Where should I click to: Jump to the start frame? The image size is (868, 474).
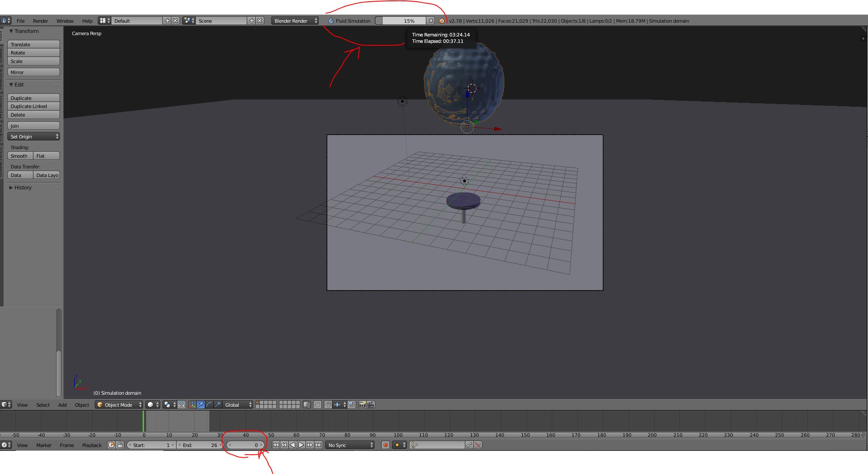pyautogui.click(x=275, y=445)
